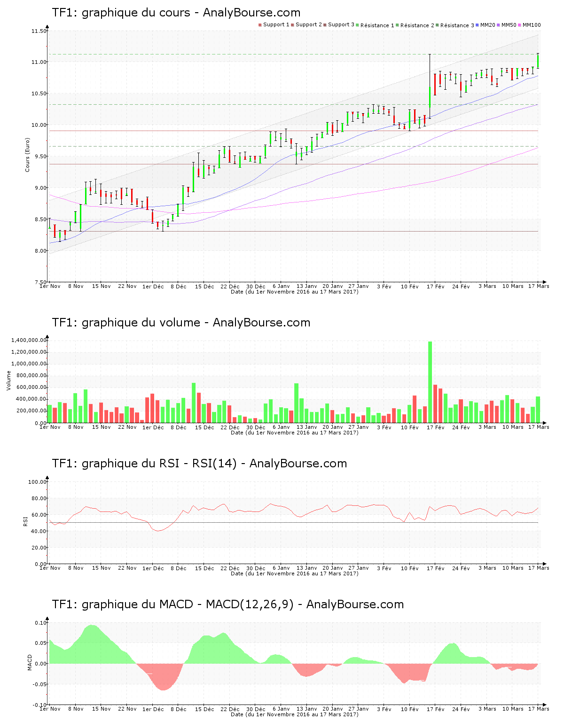Screen dimensions: 564x728
Task: Click '22 Déc' date on the RSI chart
Action: pyautogui.click(x=230, y=568)
